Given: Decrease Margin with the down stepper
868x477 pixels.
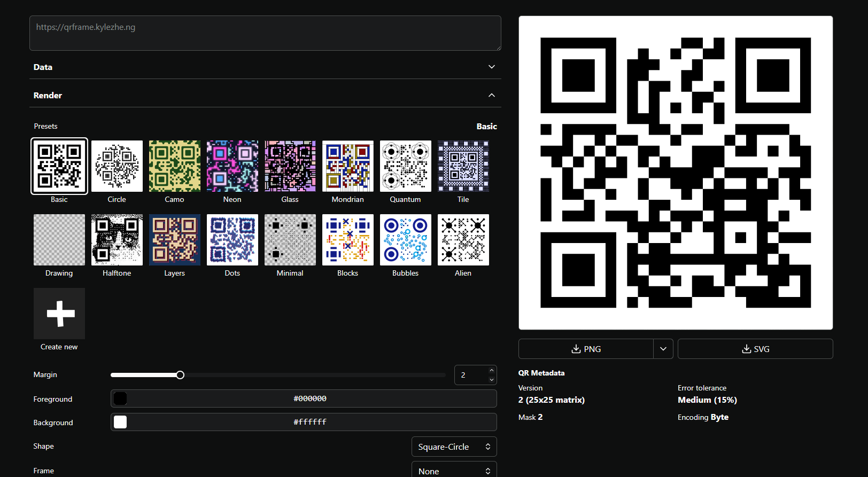Looking at the screenshot, I should 492,380.
